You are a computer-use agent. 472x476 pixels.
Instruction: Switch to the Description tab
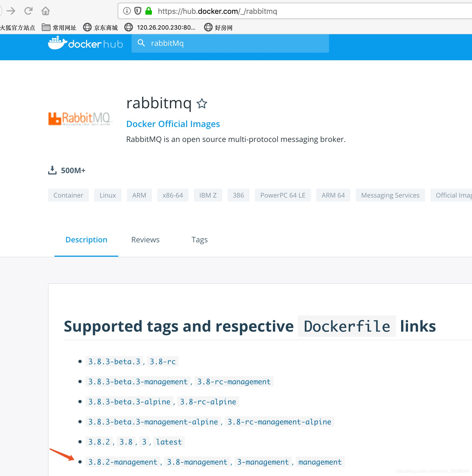pyautogui.click(x=86, y=240)
